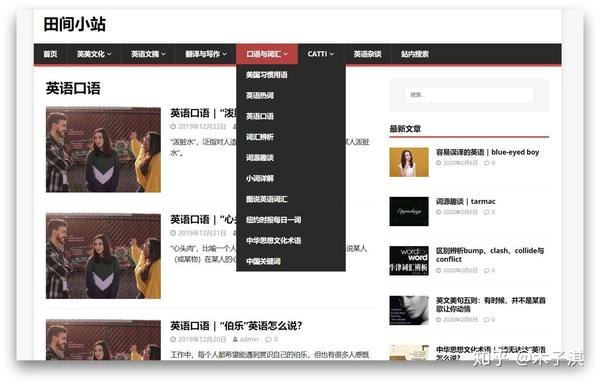Click the 英语口语 page heading
Screen dimensions: 600x384
[73, 88]
